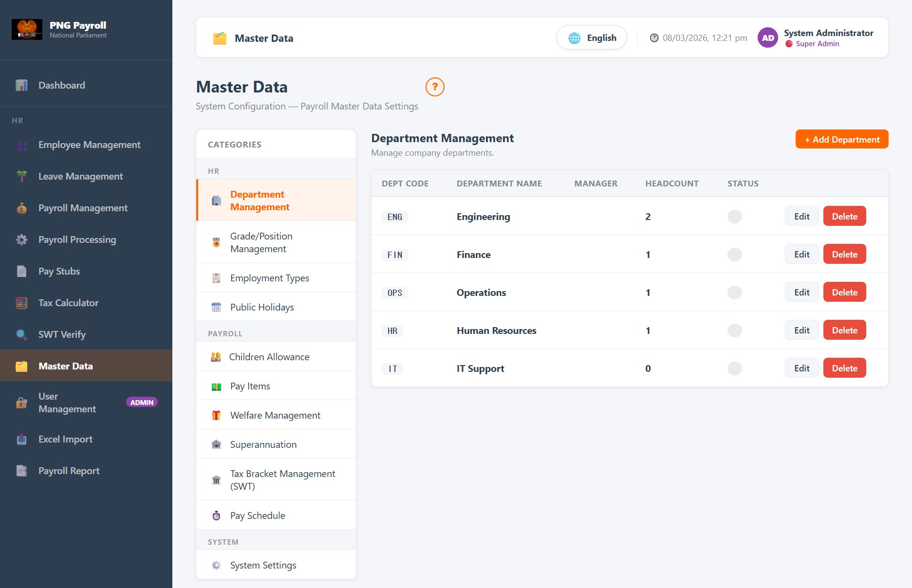Click the User Management lock icon

[x=21, y=403]
